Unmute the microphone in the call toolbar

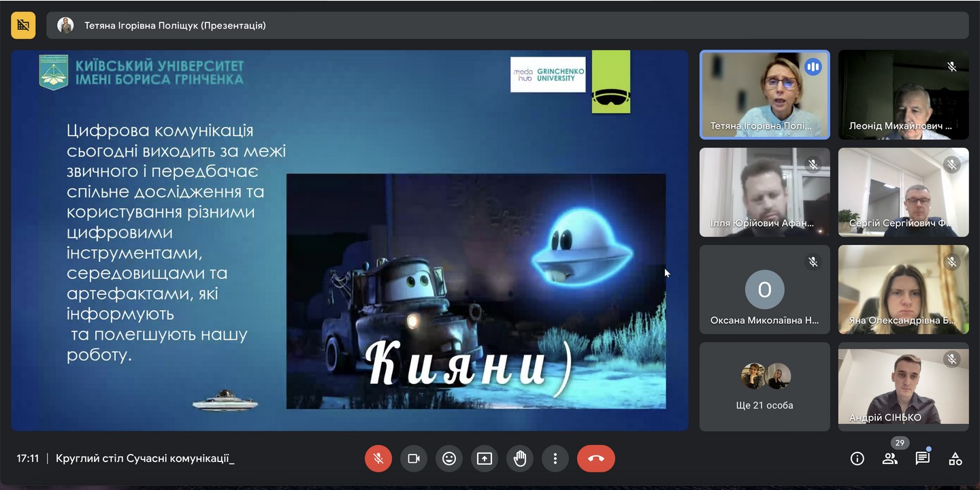378,459
